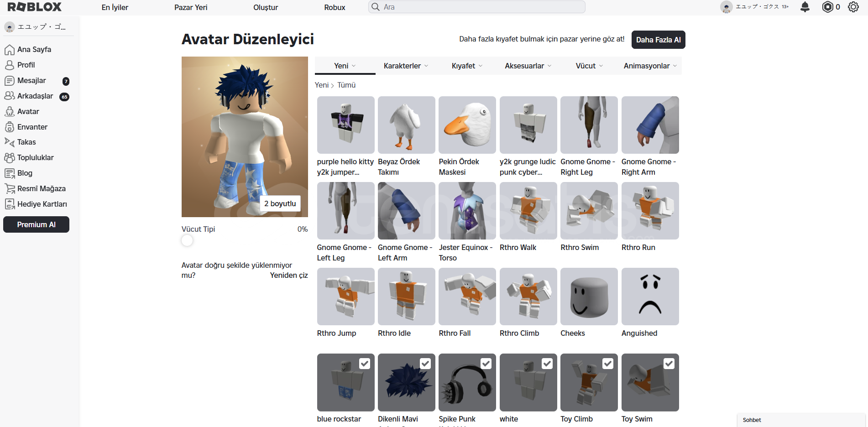
Task: Click Yeniden çiz link
Action: pos(289,275)
